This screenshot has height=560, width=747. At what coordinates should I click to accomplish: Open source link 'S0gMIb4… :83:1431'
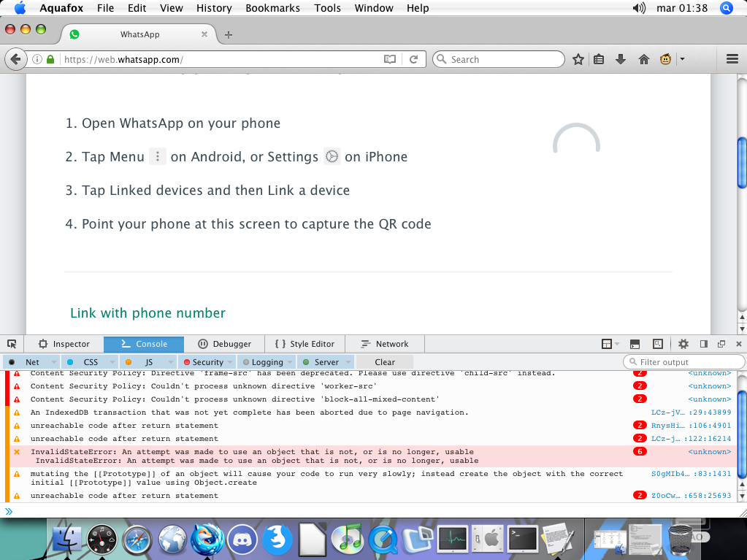(691, 474)
